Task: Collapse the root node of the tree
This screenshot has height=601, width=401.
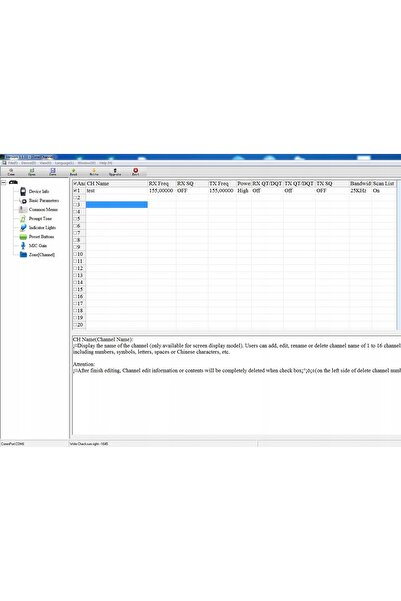Action: coord(4,182)
